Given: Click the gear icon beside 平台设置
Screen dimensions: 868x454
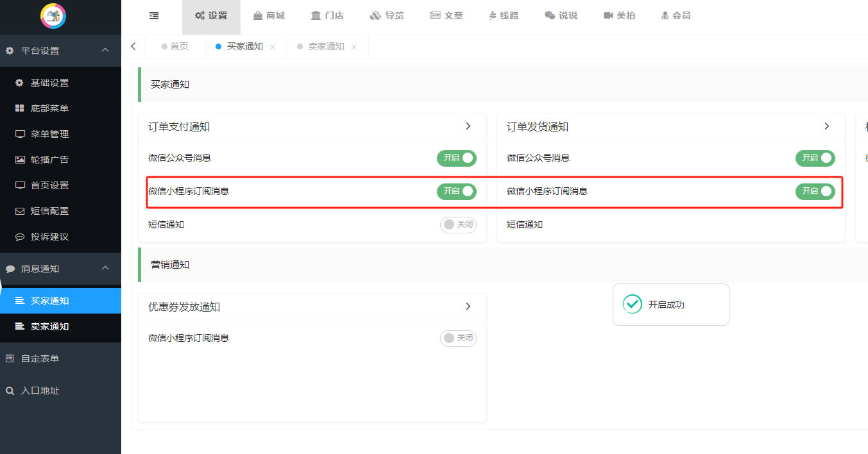Looking at the screenshot, I should click(10, 51).
